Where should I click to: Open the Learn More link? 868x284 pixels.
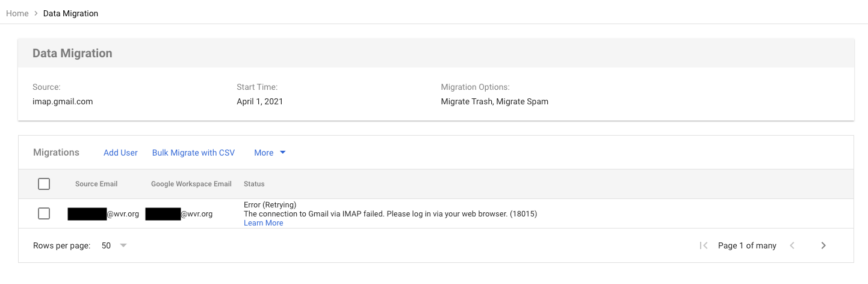(263, 223)
